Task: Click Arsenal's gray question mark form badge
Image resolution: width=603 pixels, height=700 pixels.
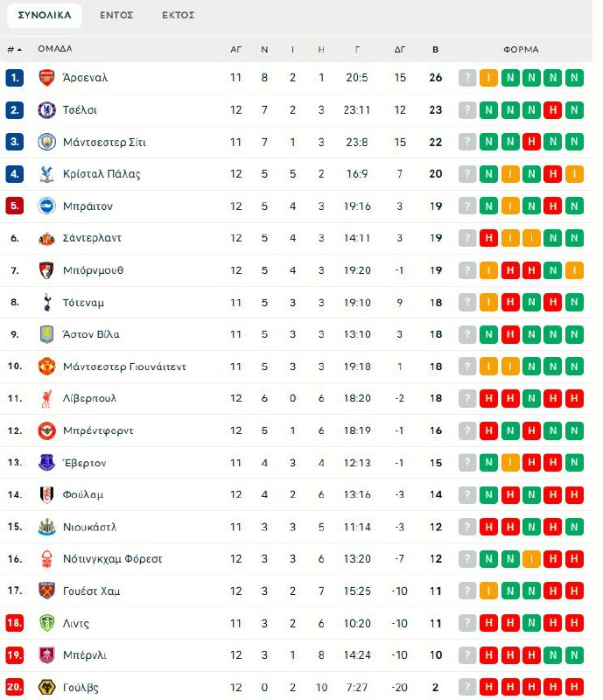Action: click(467, 78)
